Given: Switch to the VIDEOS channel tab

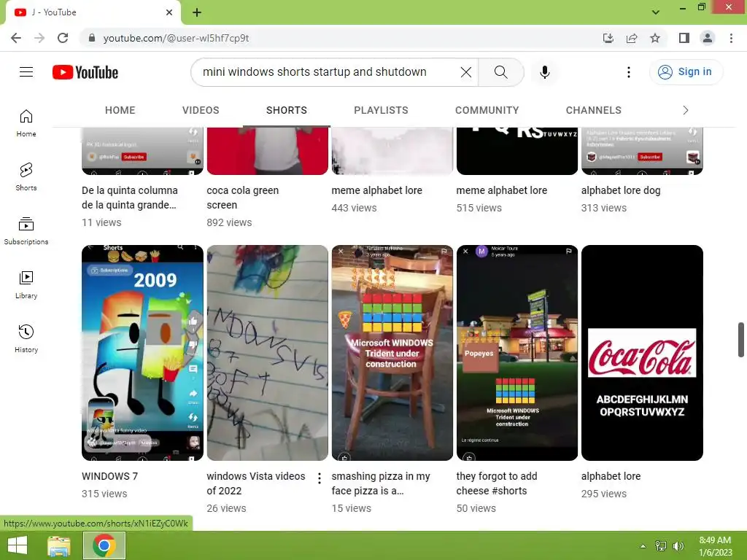Looking at the screenshot, I should pos(201,110).
